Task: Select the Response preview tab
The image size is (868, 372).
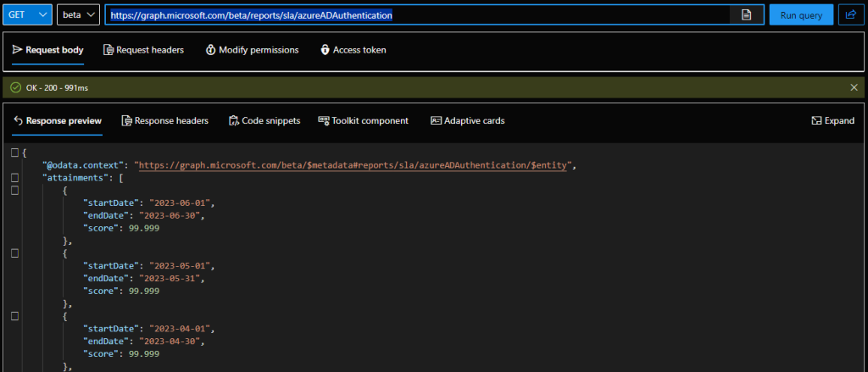Action: [57, 120]
